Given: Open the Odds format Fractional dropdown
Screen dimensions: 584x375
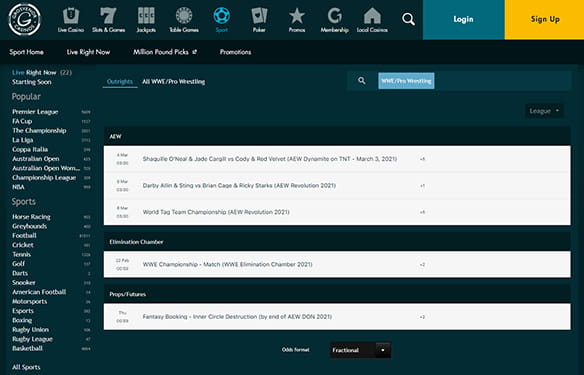Looking at the screenshot, I should pos(361,350).
